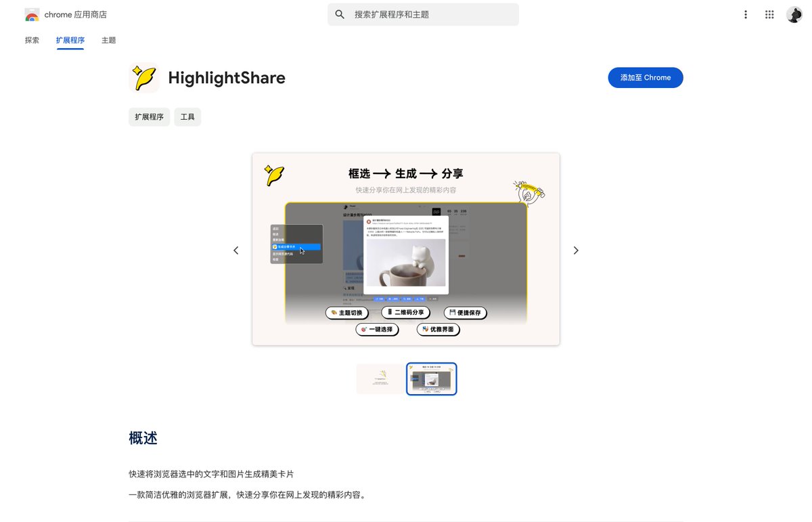Open the three-dot more options menu

[746, 14]
